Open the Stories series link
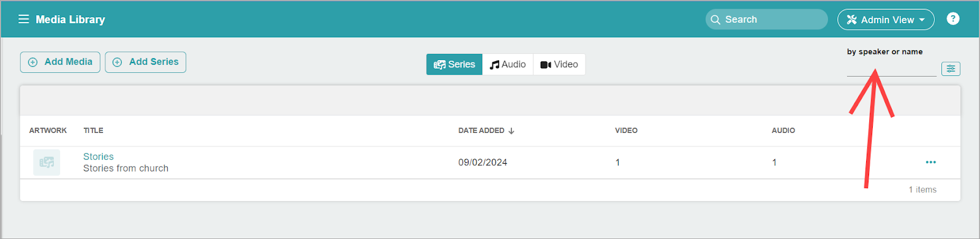 point(99,157)
